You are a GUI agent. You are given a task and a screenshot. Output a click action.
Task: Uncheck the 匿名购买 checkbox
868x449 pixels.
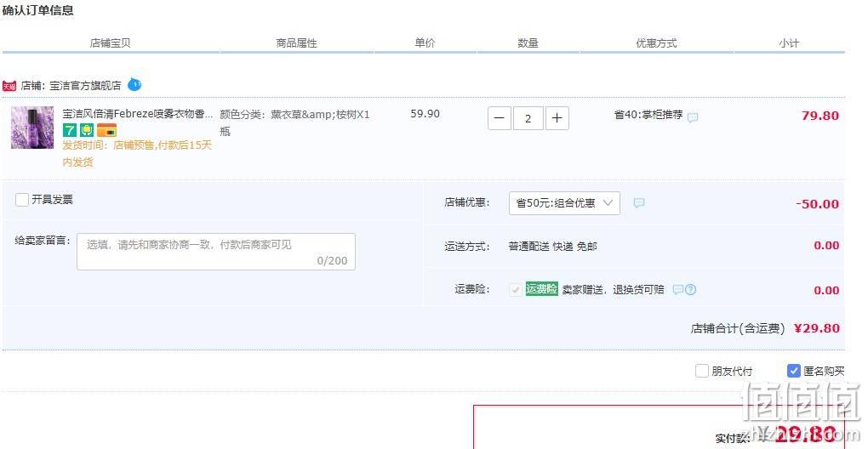click(794, 371)
